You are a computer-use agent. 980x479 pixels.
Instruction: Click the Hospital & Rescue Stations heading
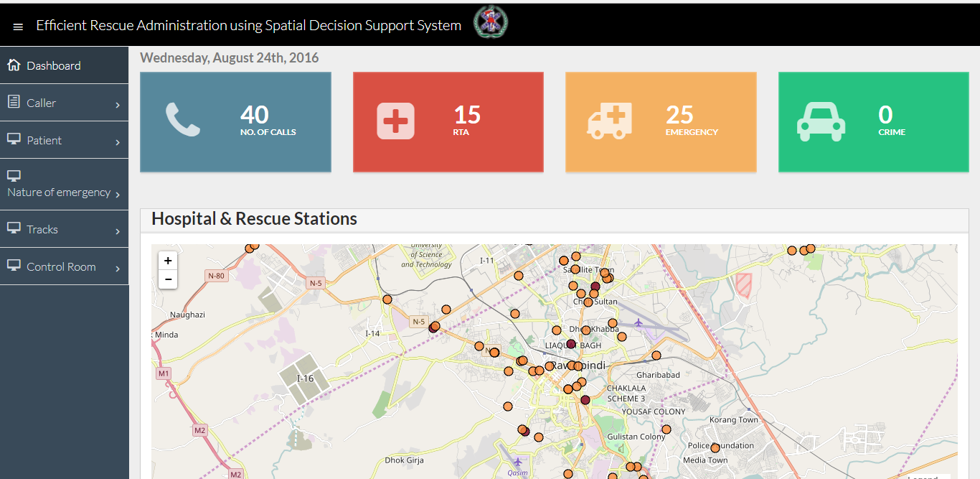[x=254, y=219]
